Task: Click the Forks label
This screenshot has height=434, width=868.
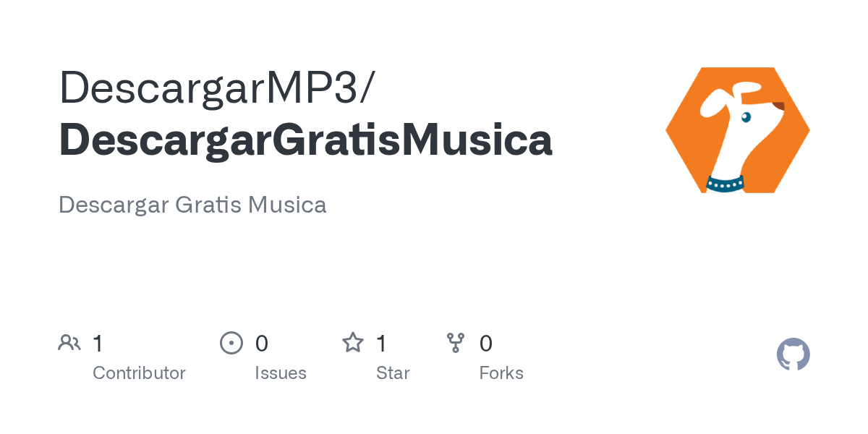Action: coord(501,373)
